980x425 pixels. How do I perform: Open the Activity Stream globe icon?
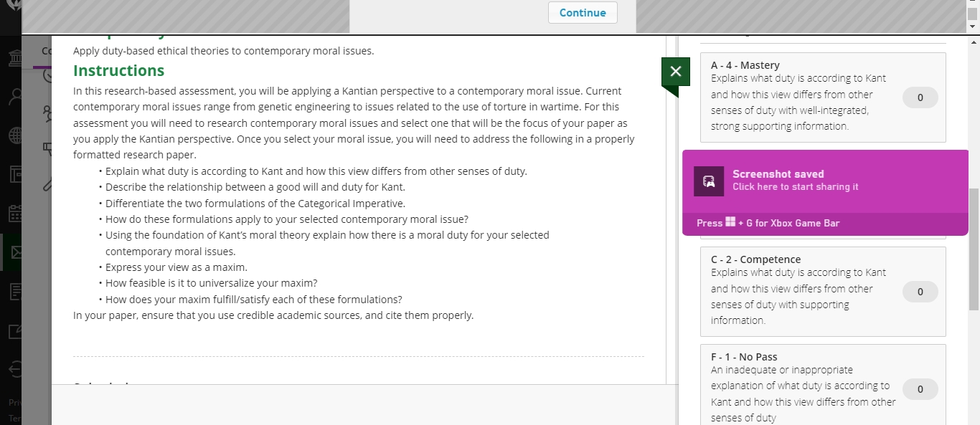[14, 135]
